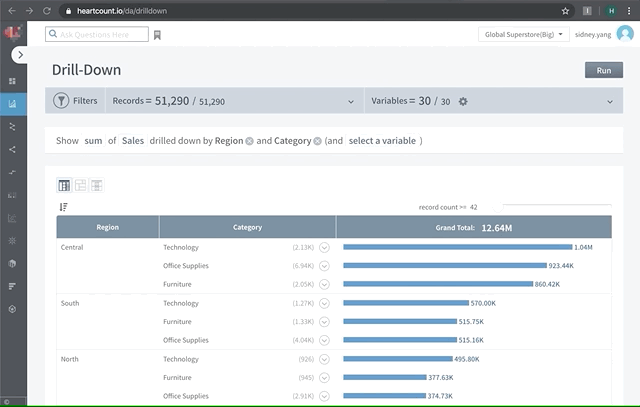Click the 570.00K South Technology bar

point(406,303)
